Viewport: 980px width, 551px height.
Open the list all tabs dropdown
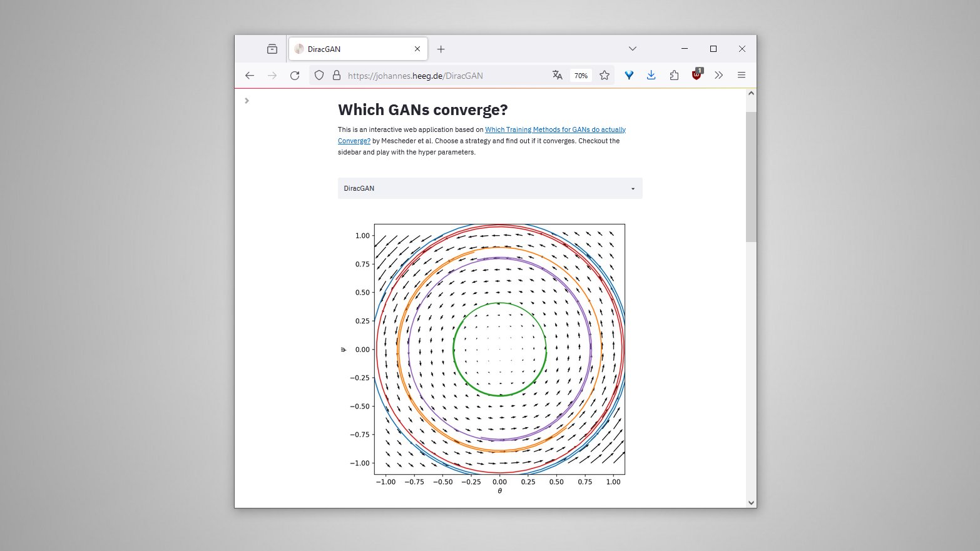633,49
